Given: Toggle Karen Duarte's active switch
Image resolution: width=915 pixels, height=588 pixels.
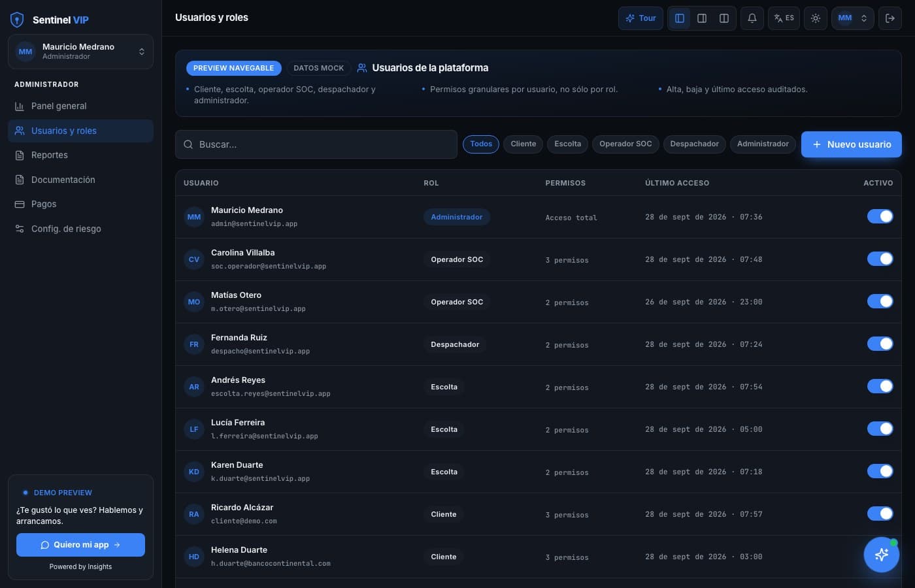Looking at the screenshot, I should coord(880,471).
